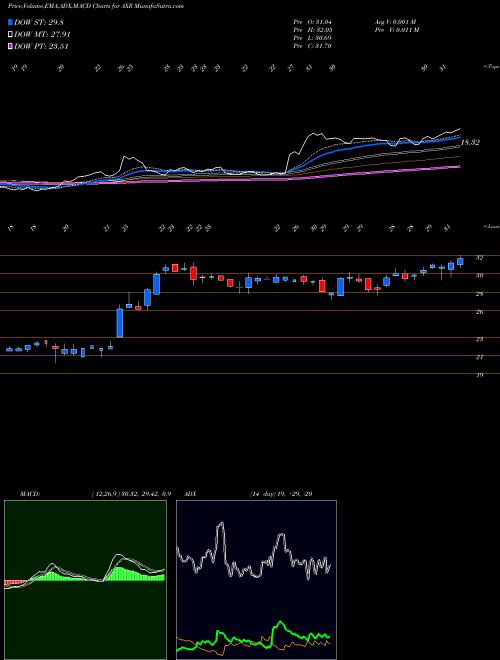Click the 23 price axis label
The image size is (500, 660).
[x=479, y=339]
